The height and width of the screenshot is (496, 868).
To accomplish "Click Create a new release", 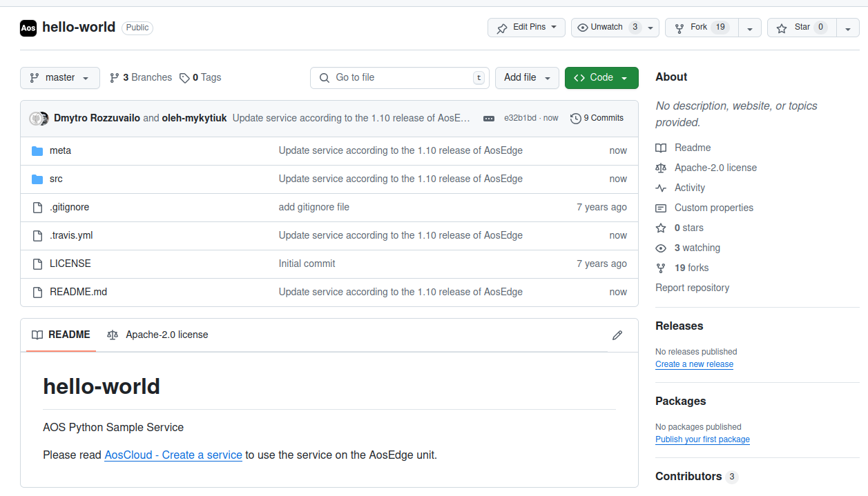I will click(693, 364).
